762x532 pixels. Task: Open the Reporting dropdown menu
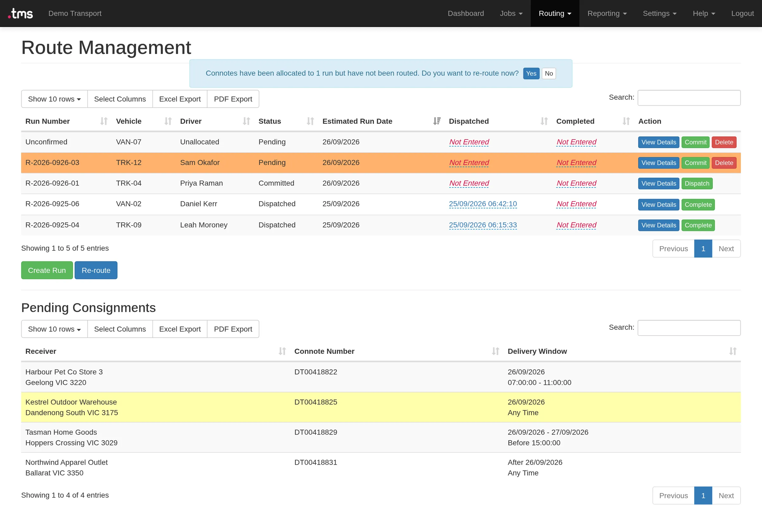[607, 13]
